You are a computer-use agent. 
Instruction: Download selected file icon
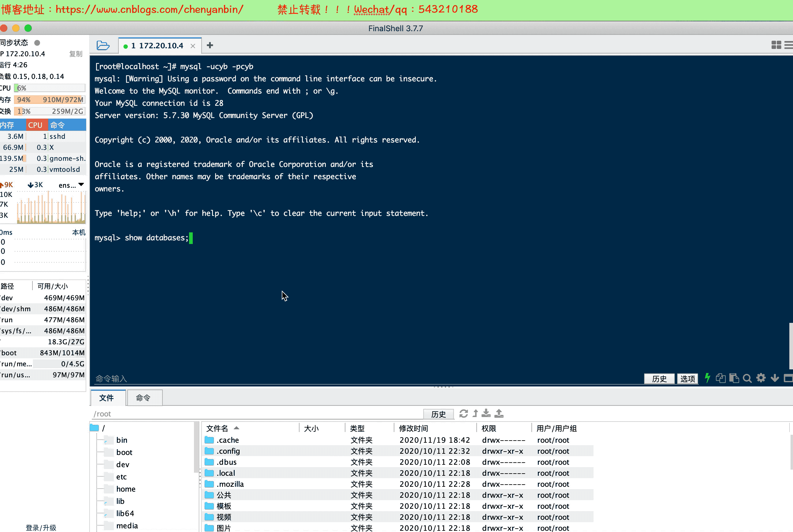486,413
